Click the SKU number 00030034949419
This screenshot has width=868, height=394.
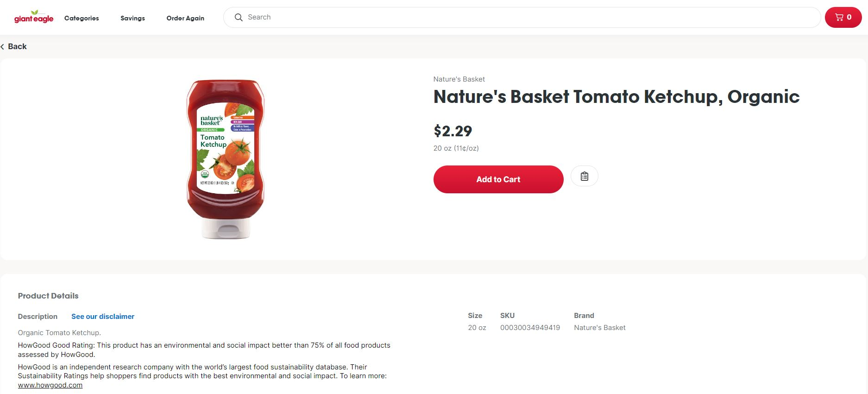530,328
